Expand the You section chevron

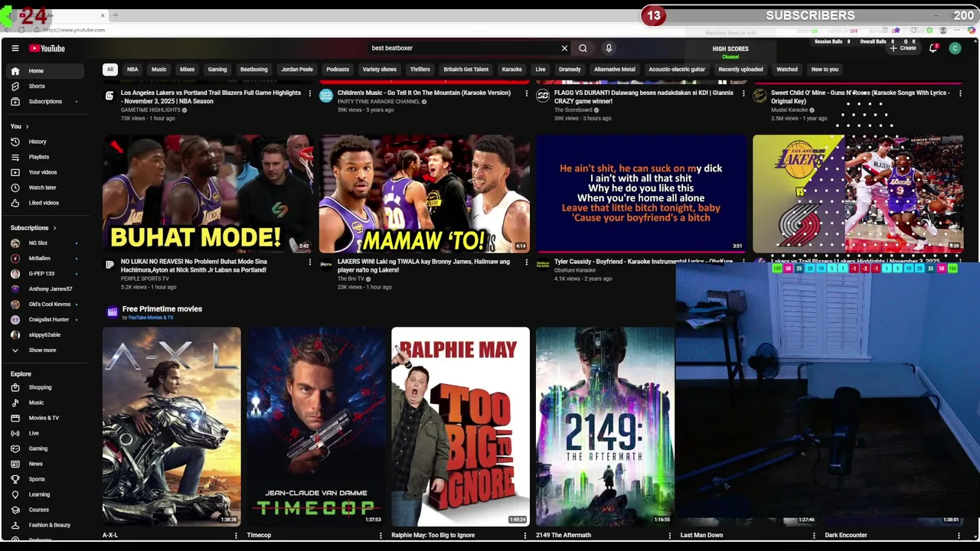pos(27,126)
